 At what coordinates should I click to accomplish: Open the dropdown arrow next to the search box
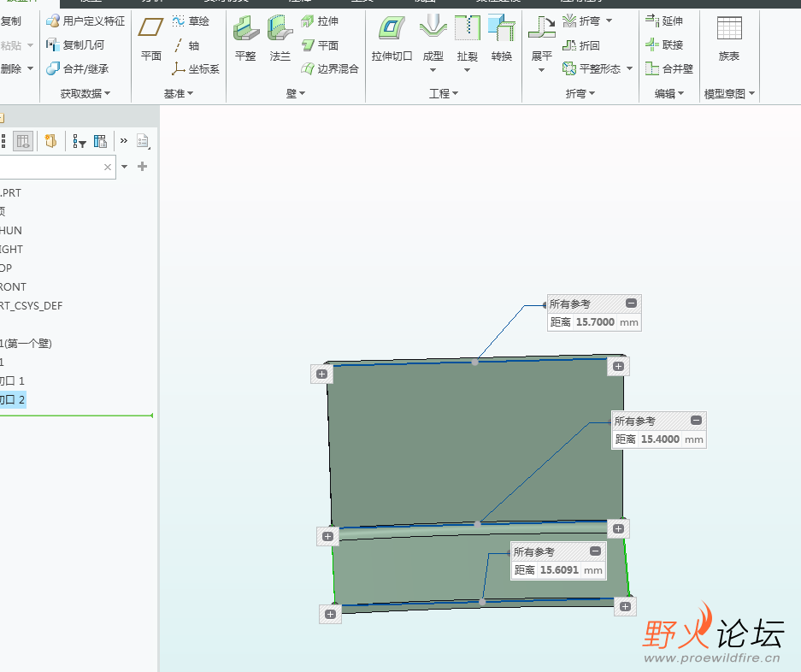click(124, 167)
